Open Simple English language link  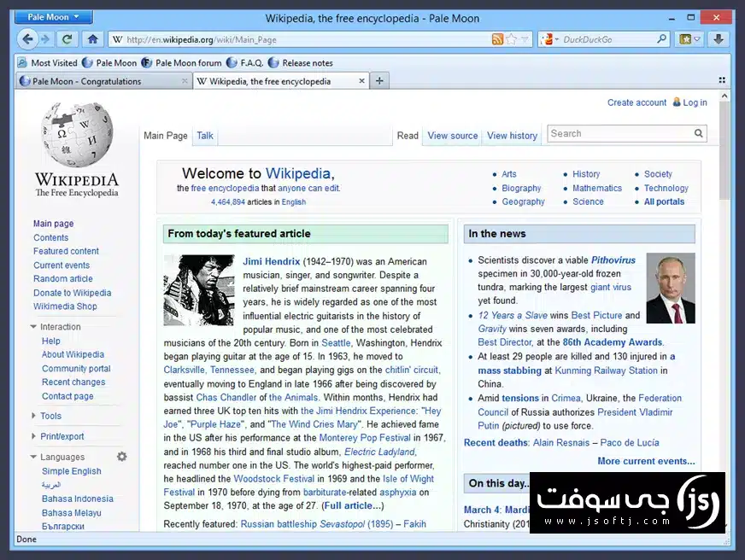(x=71, y=471)
